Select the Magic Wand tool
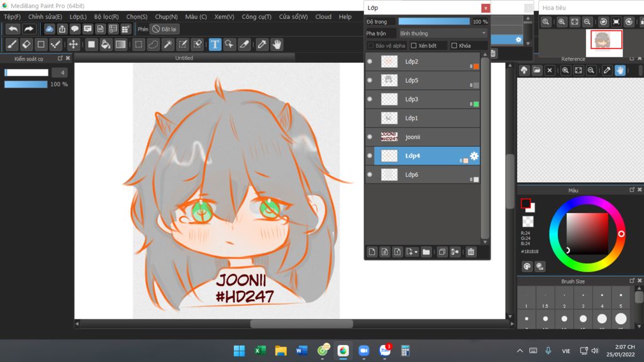The width and height of the screenshot is (644, 362). pyautogui.click(x=168, y=45)
